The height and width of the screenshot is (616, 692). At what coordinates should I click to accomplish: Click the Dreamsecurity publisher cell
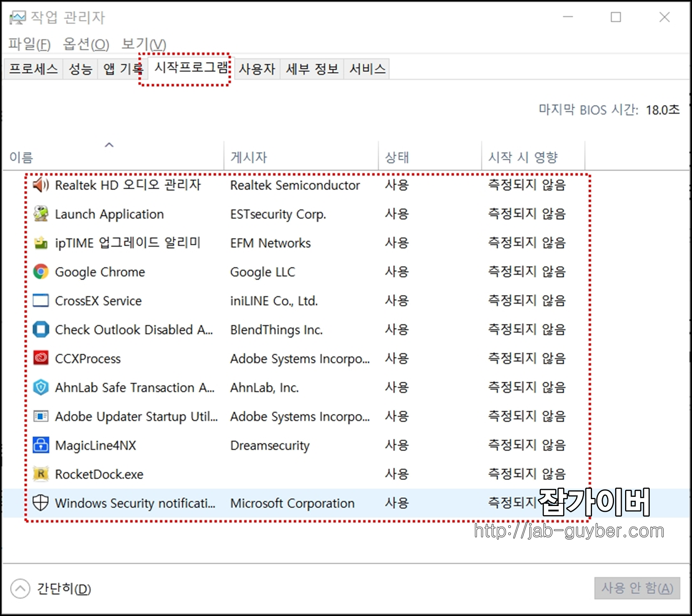pyautogui.click(x=269, y=445)
